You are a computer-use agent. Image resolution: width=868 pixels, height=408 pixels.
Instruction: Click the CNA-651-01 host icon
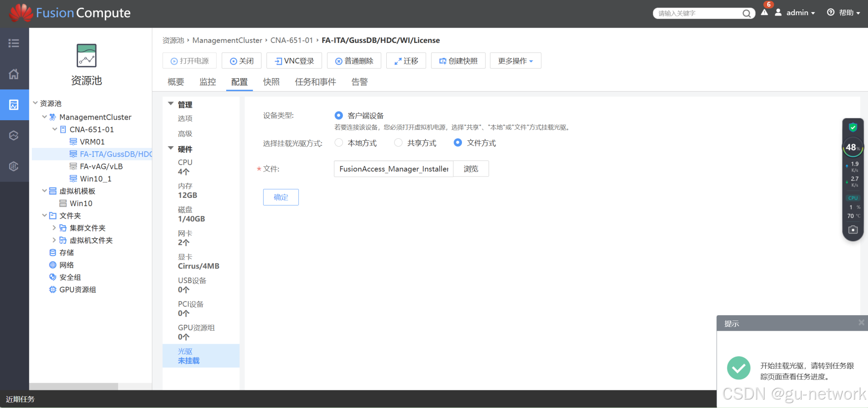click(x=63, y=129)
